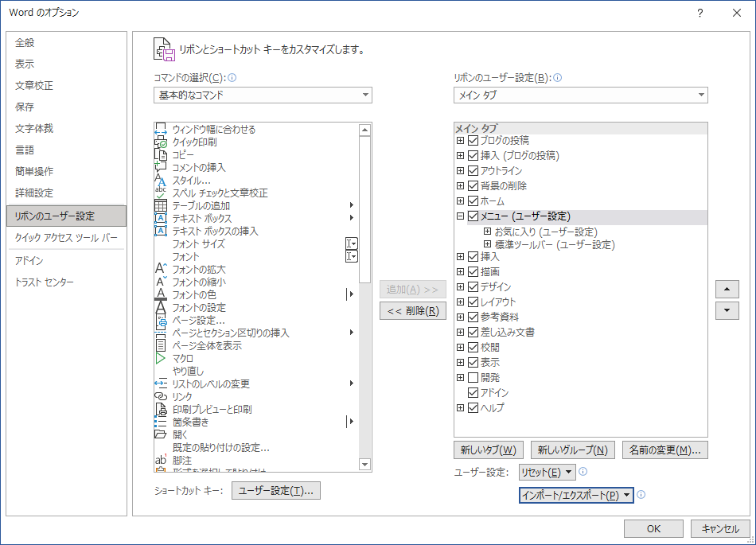Viewport: 756px width, 545px height.
Task: Click the << 削除 button
Action: pyautogui.click(x=413, y=311)
